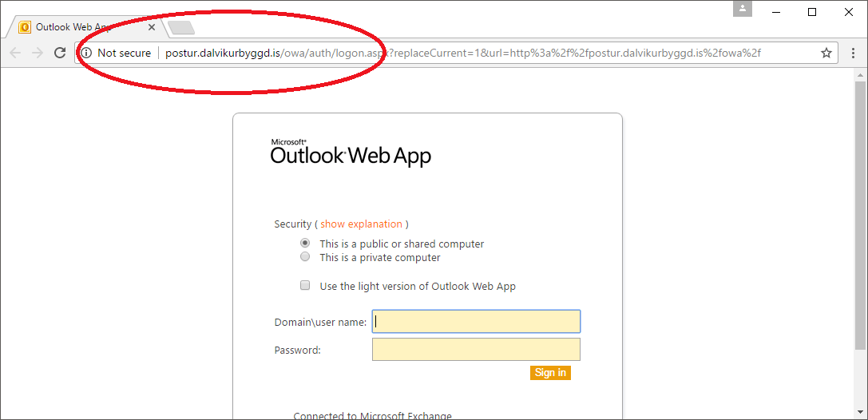Click the vertical scrollbar thumb
The image size is (868, 420).
pos(860,216)
